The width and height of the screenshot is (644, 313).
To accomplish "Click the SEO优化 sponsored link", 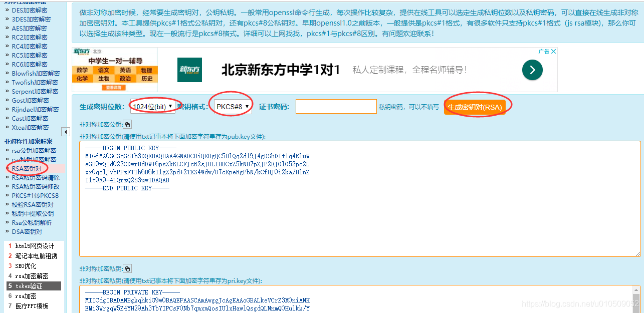I will (x=26, y=266).
